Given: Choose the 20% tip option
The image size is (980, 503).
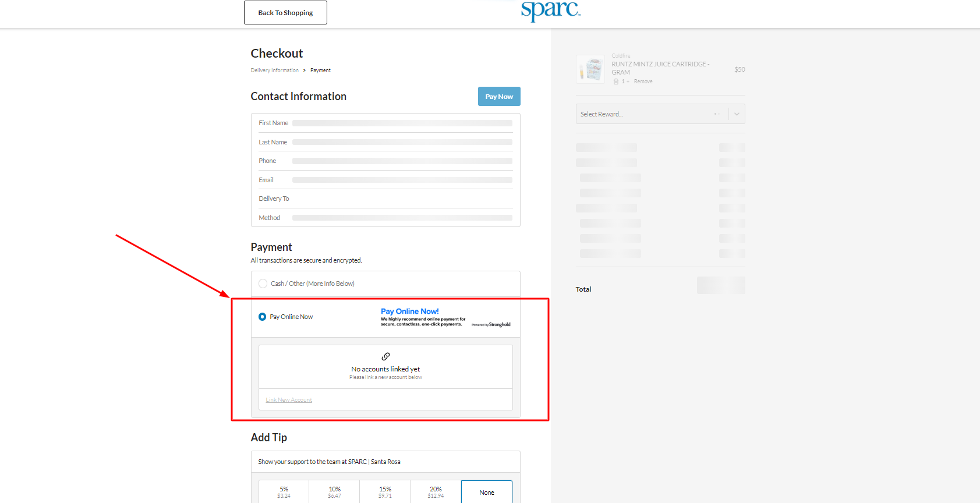Looking at the screenshot, I should point(436,492).
